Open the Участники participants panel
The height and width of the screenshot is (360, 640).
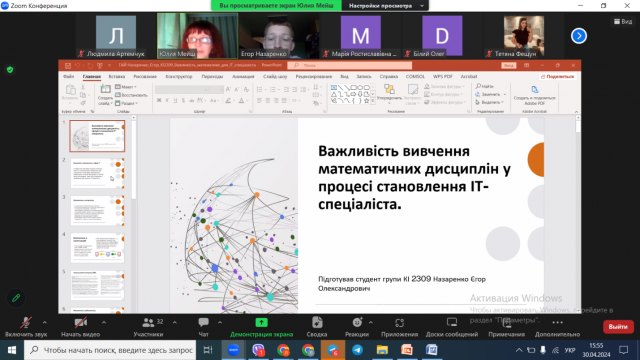coord(148,327)
